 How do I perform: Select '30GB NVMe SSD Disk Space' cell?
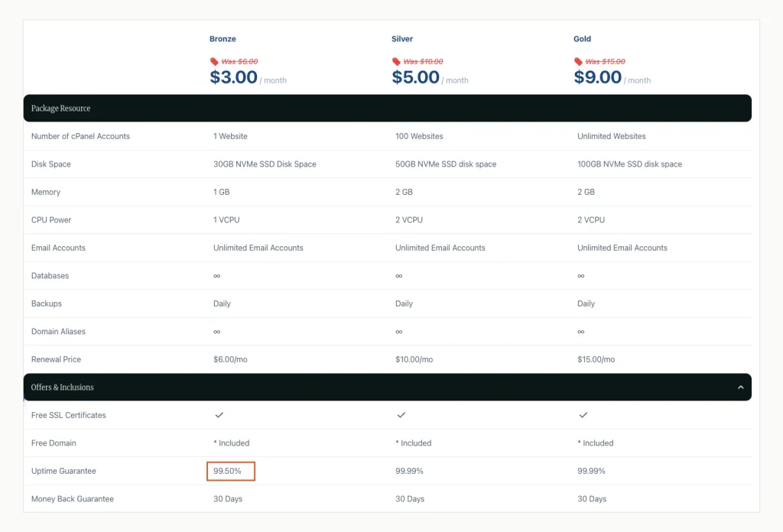tap(265, 164)
